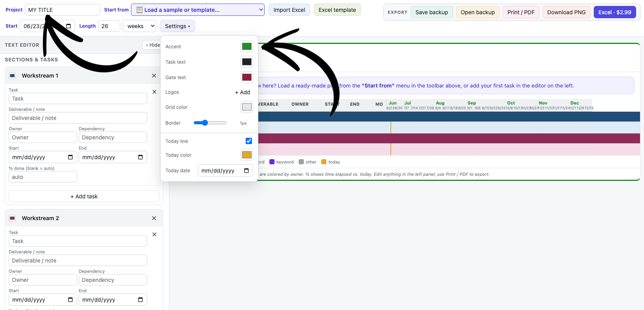644x310 pixels.
Task: Click the Aug month label in timeline
Action: click(440, 103)
